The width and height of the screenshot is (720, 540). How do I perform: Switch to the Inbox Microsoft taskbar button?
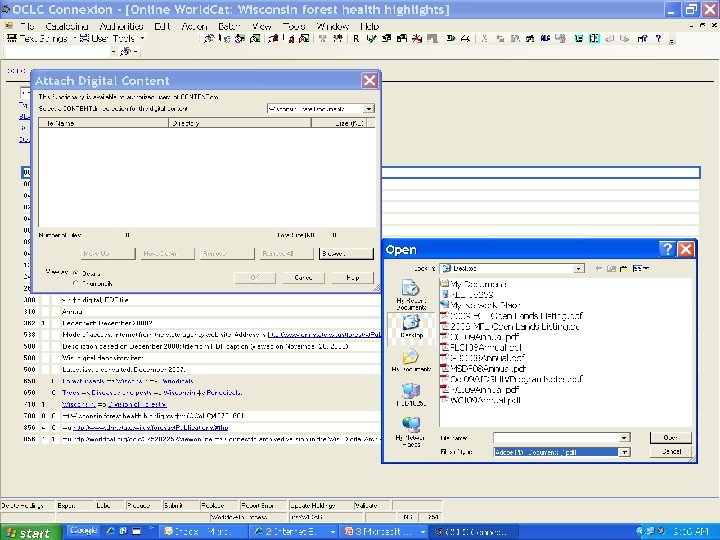coord(203,532)
